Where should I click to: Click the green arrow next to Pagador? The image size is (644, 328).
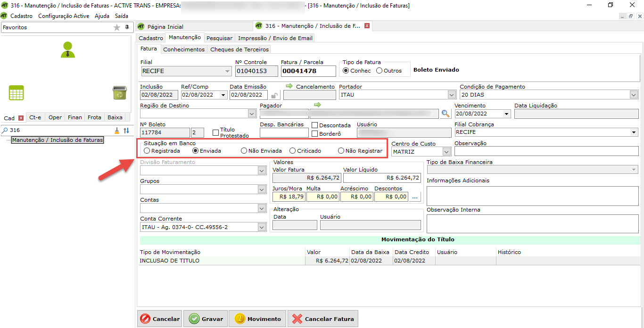pyautogui.click(x=317, y=105)
